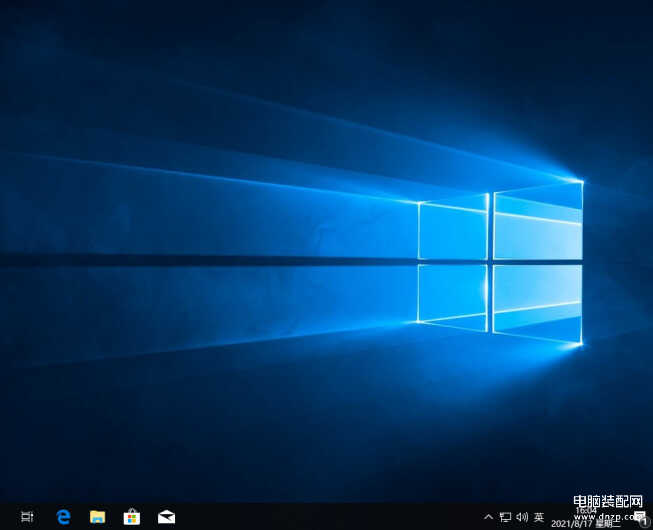Open the volume speaker control
The height and width of the screenshot is (530, 653).
[x=522, y=517]
